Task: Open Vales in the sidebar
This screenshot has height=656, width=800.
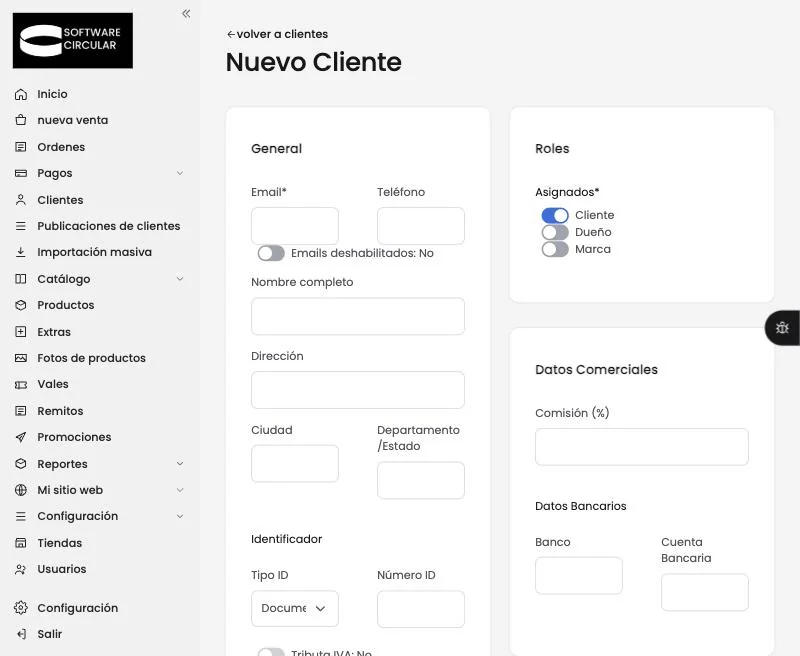Action: point(53,385)
